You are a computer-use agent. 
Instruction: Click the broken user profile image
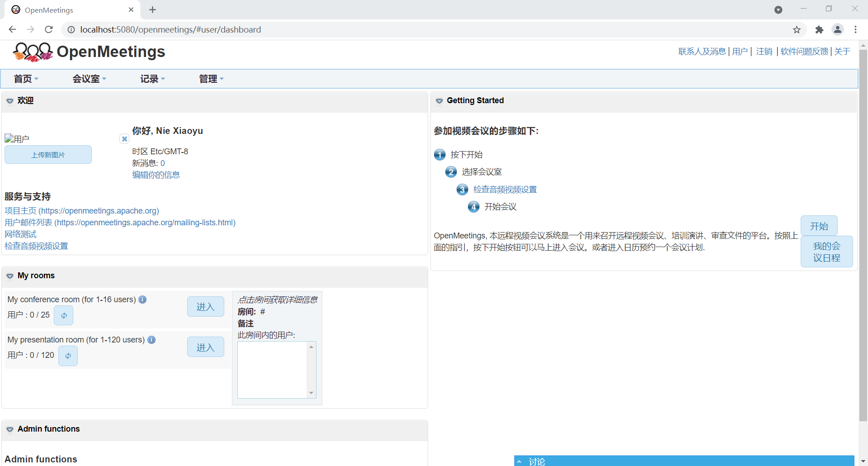pos(17,139)
